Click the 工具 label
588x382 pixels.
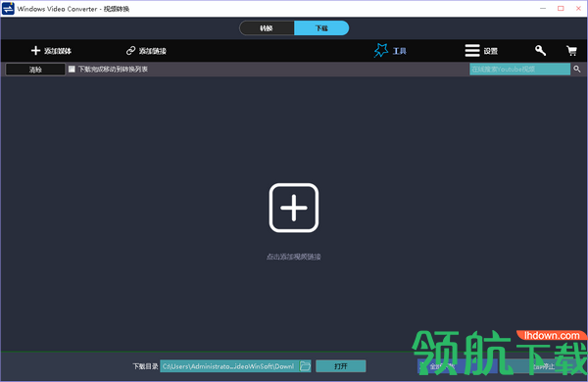tap(400, 51)
